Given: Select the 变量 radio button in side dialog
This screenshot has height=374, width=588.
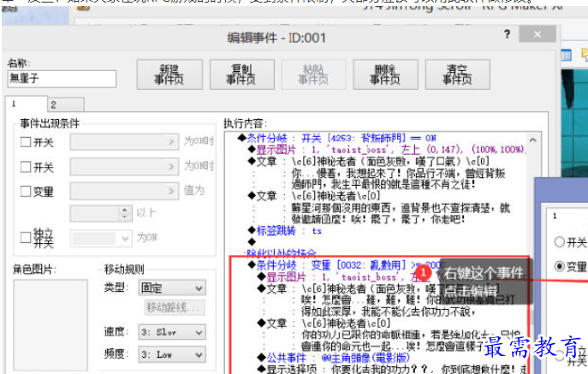Looking at the screenshot, I should pos(559,266).
